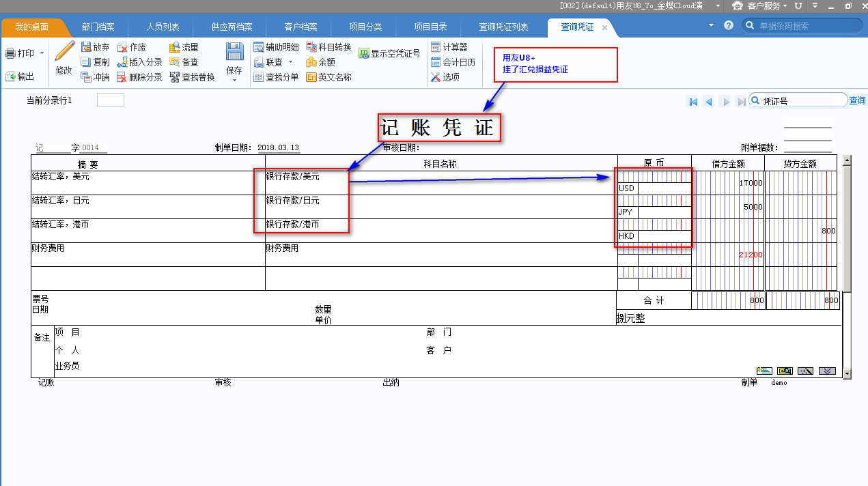The image size is (868, 486).
Task: Click the 输出 (Export) button
Action: pos(19,76)
